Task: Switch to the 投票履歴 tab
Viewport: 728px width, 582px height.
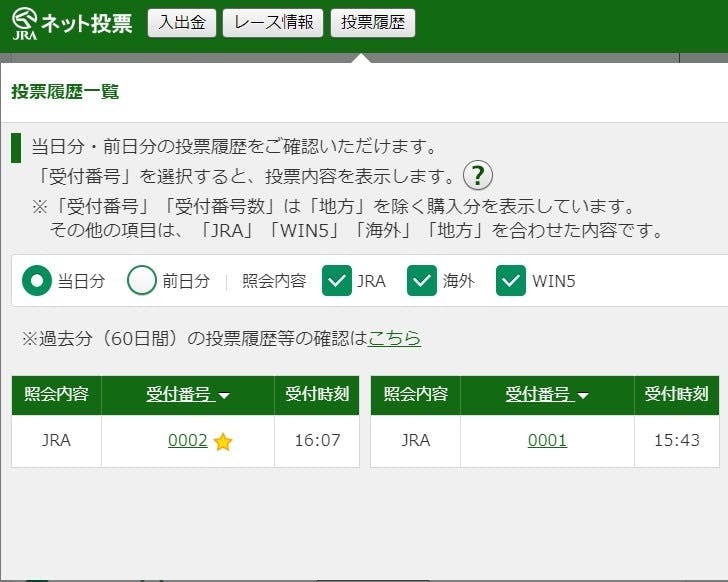Action: pos(372,23)
